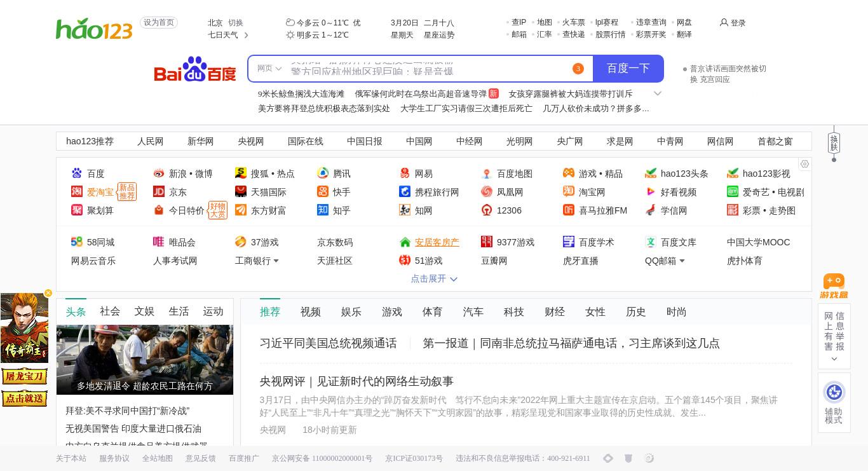Click the 百度一下 search button
Viewport: 868px width, 471px height.
tap(628, 69)
